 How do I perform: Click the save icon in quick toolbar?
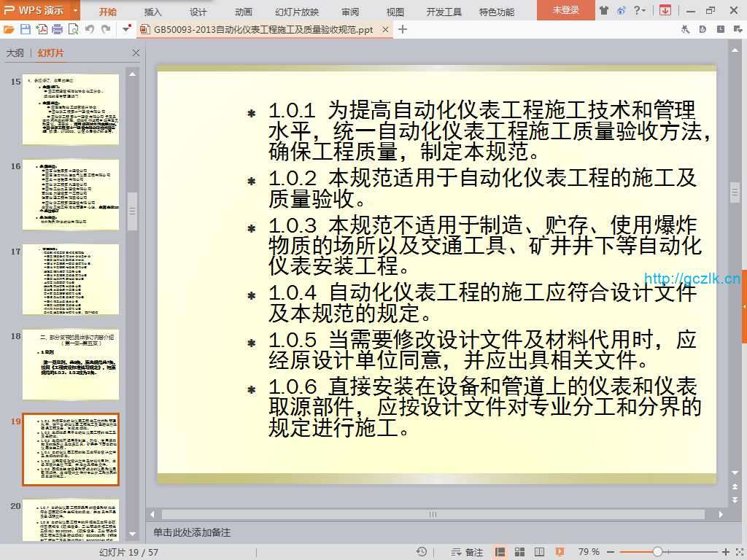coord(26,29)
